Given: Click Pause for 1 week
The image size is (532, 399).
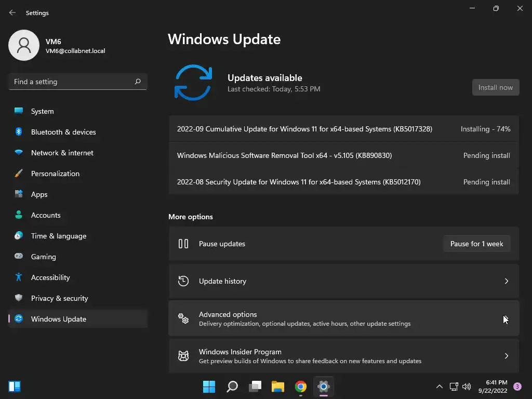Looking at the screenshot, I should 476,244.
